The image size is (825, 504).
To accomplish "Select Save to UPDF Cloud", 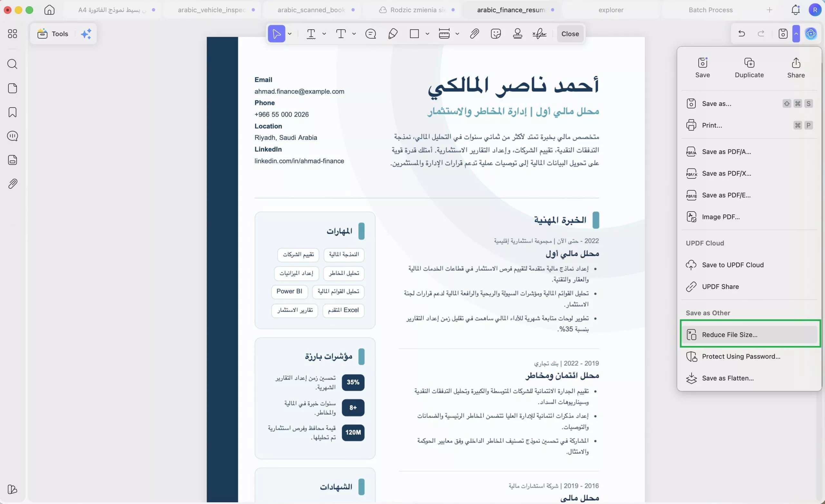I will point(749,265).
